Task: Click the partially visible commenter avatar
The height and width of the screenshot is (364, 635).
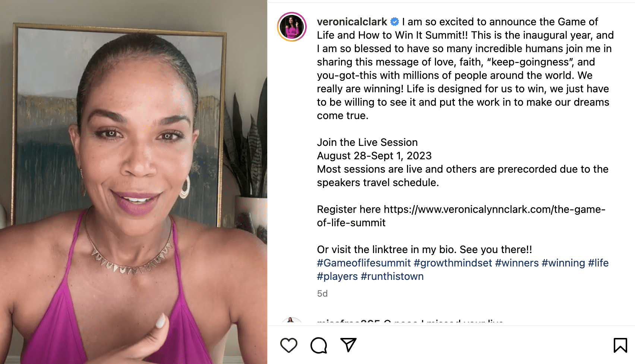Action: coord(292,321)
